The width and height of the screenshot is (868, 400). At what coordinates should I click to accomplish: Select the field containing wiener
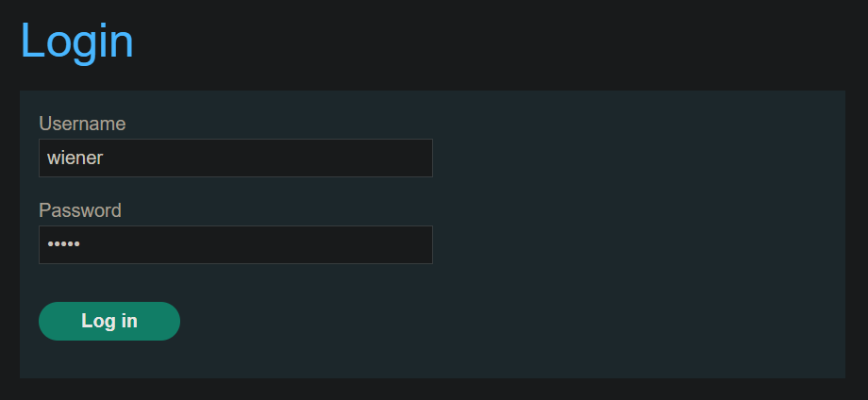(235, 158)
